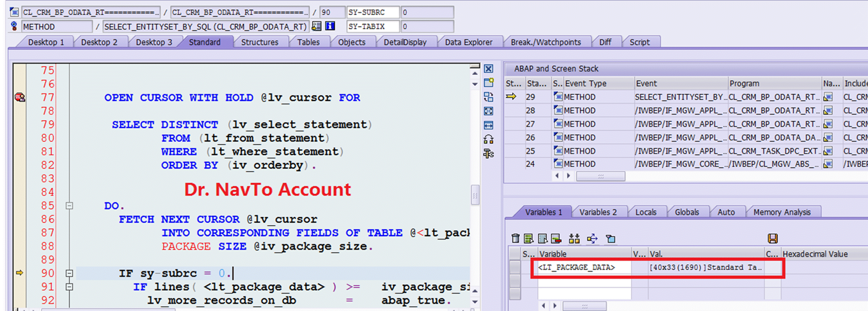Click the grey list icon in Variables toolbar
The image size is (868, 311).
pos(542,238)
